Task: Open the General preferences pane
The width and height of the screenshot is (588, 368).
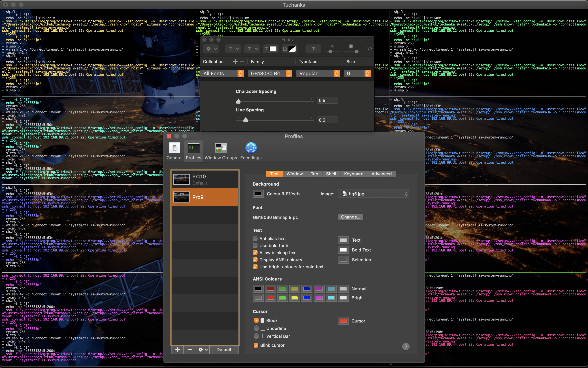Action: click(174, 151)
